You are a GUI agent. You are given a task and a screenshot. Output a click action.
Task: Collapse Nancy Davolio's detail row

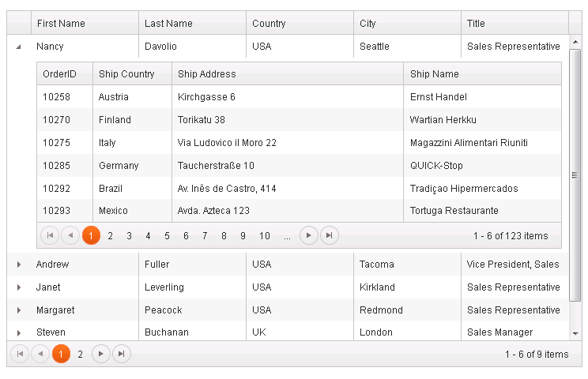click(18, 47)
